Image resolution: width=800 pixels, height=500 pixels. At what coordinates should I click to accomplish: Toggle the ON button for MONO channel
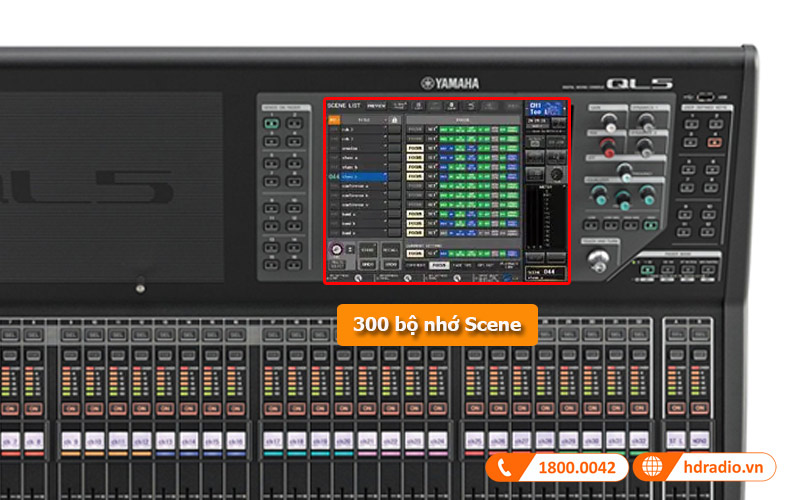click(x=699, y=408)
